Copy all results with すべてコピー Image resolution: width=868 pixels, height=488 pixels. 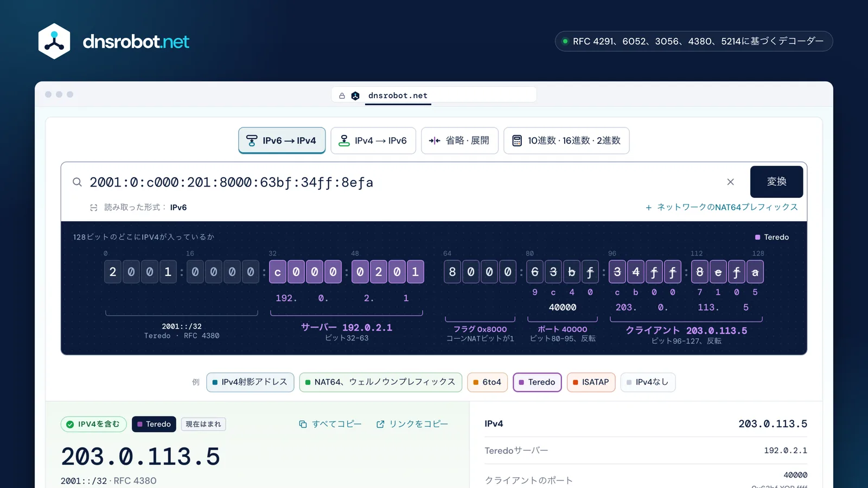click(x=330, y=424)
